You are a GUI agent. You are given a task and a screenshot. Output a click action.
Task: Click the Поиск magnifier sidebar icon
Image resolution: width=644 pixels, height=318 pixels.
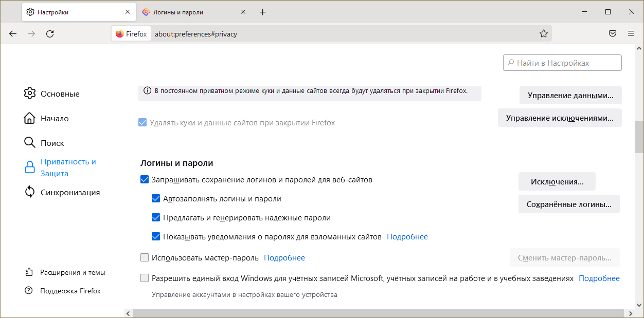click(x=29, y=143)
